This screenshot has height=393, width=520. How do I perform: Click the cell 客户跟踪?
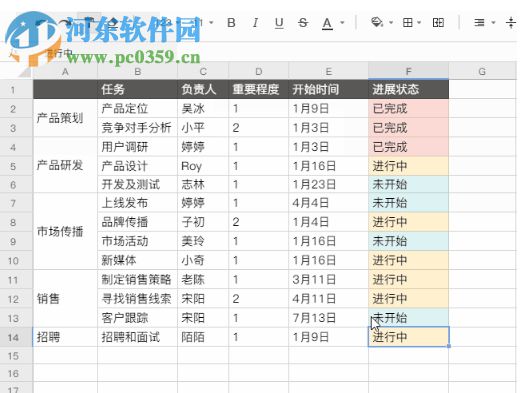coord(137,318)
